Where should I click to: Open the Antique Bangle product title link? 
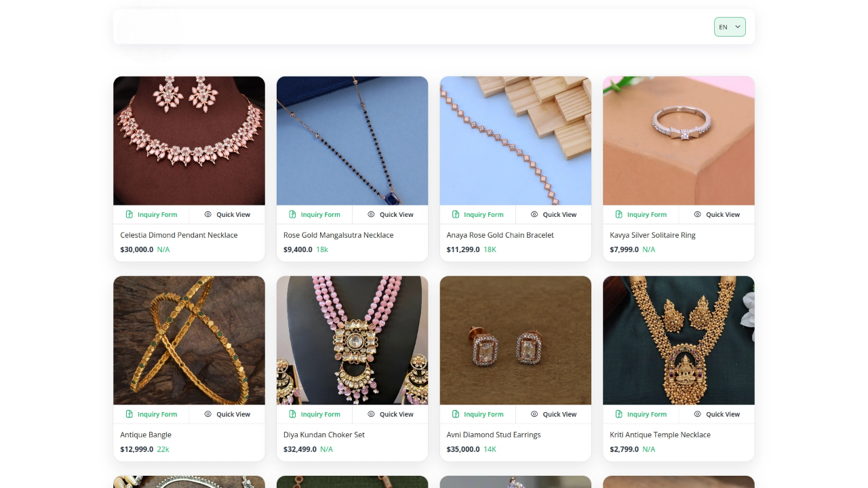pyautogui.click(x=146, y=434)
